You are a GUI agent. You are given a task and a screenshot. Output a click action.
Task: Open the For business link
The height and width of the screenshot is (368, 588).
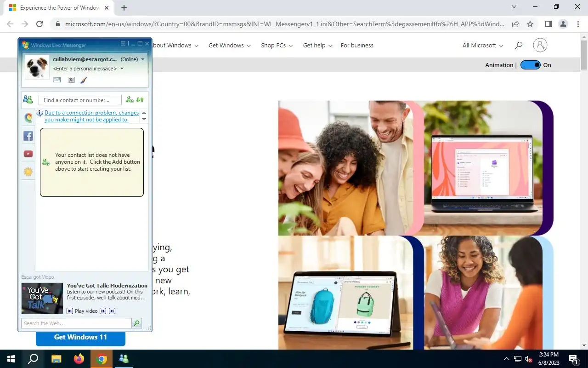click(x=357, y=45)
